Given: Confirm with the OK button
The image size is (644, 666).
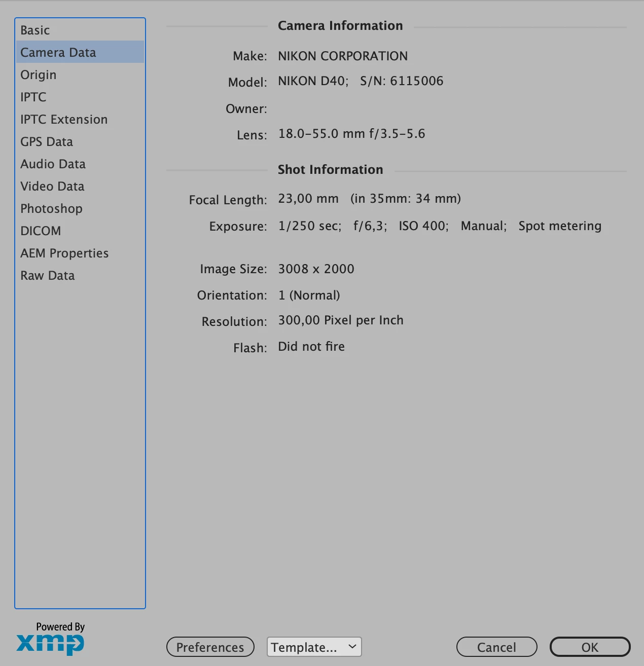Looking at the screenshot, I should click(590, 647).
